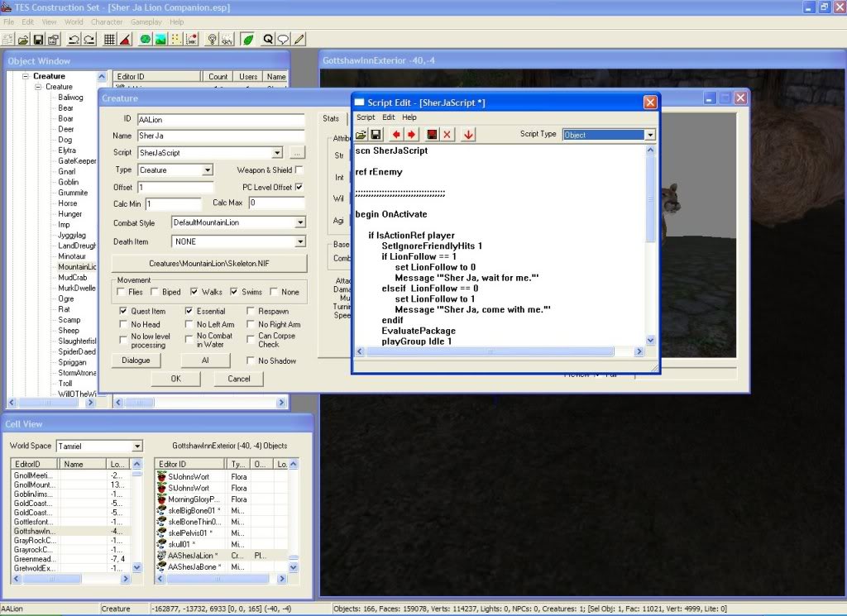
Task: Toggle the sky display icon
Action: pos(227,40)
